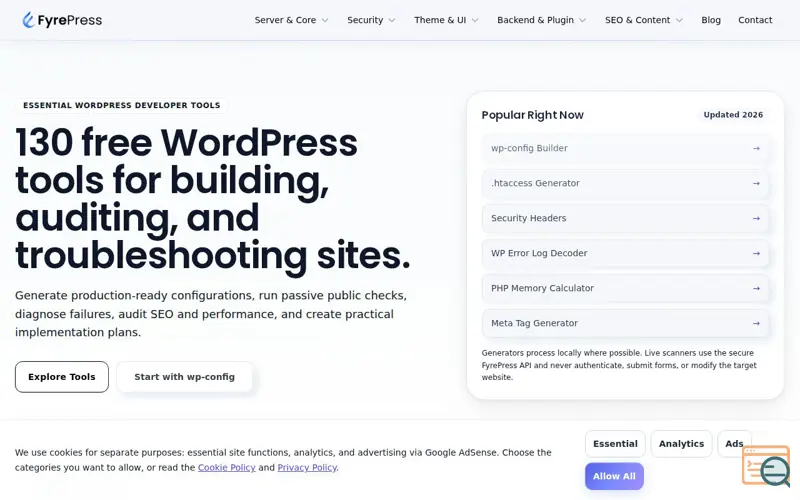The width and height of the screenshot is (800, 500).
Task: Open the floating scanner widget icon
Action: coord(766,465)
